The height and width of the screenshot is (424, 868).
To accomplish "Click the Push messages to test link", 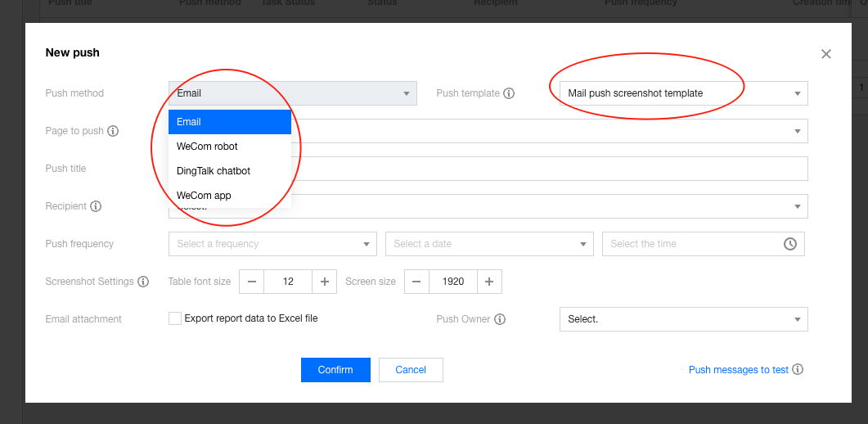I will 738,370.
